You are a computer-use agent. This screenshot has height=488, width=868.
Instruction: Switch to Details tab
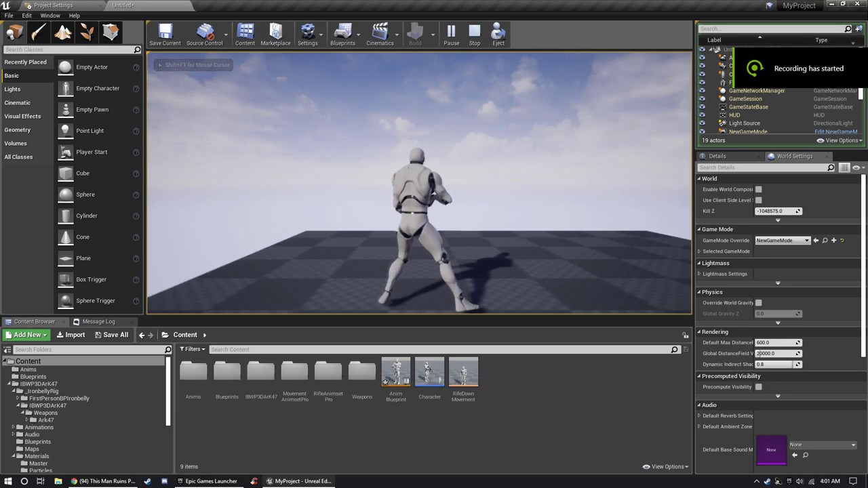[717, 157]
